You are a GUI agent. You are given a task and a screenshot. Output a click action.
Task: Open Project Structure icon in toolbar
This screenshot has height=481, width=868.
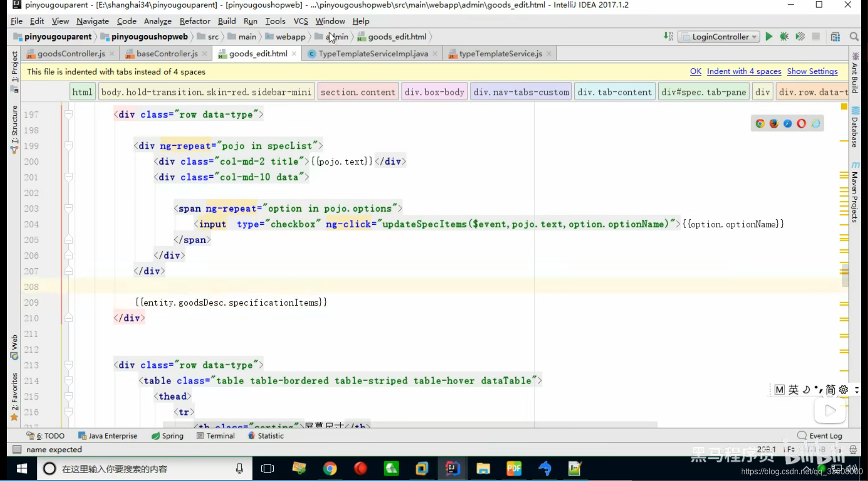[836, 36]
